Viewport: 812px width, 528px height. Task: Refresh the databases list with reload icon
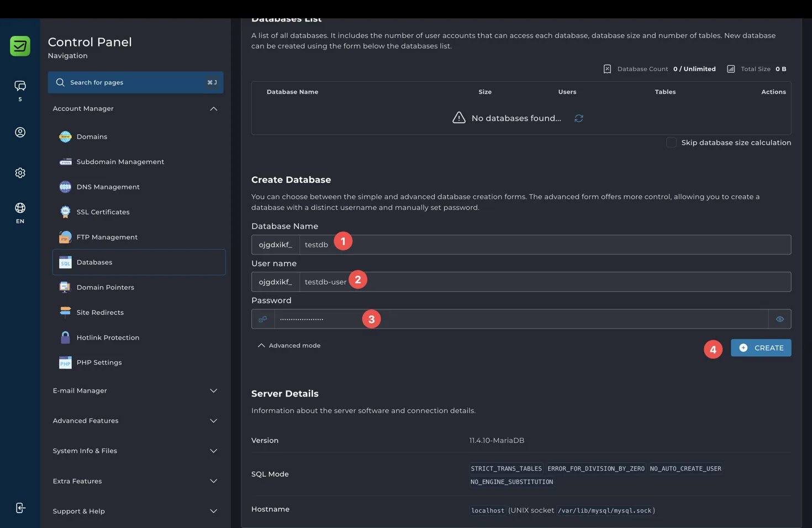click(x=578, y=118)
